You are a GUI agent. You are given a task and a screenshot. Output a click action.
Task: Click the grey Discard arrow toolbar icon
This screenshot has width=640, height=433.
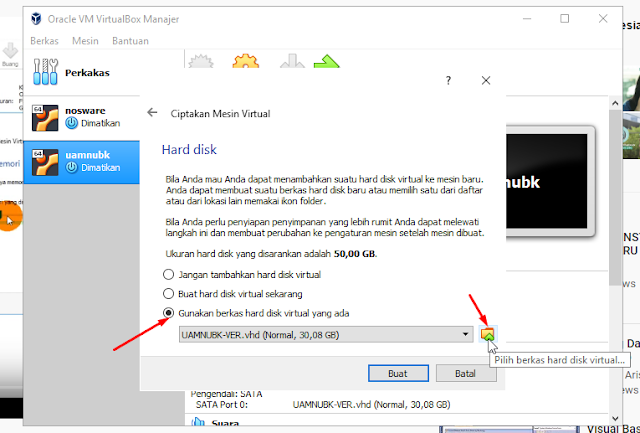click(292, 61)
